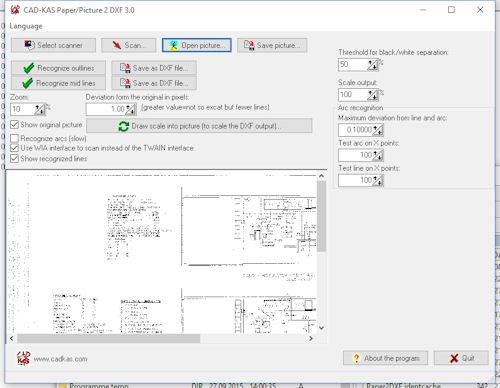Click the horizontal scrollbar below the preview

pos(161,338)
